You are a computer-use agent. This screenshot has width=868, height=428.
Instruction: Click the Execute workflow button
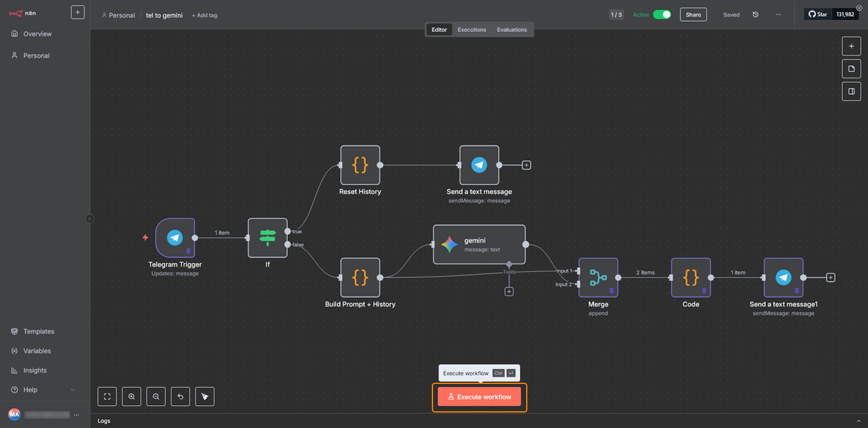tap(479, 397)
